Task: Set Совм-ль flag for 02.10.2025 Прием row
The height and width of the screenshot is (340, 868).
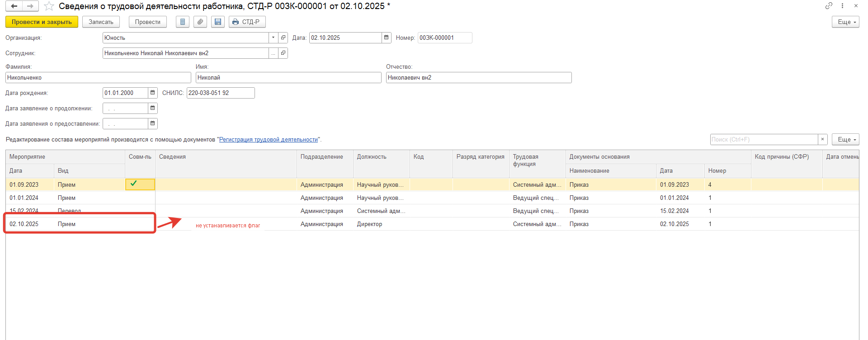Action: 140,224
